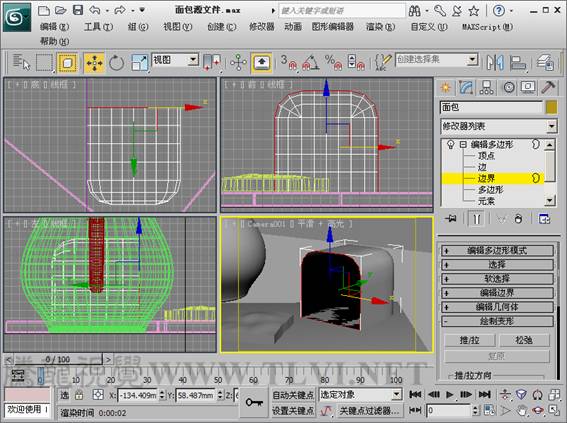Open the 修改器列表 modifier list dropdown
567x423 pixels.
498,126
